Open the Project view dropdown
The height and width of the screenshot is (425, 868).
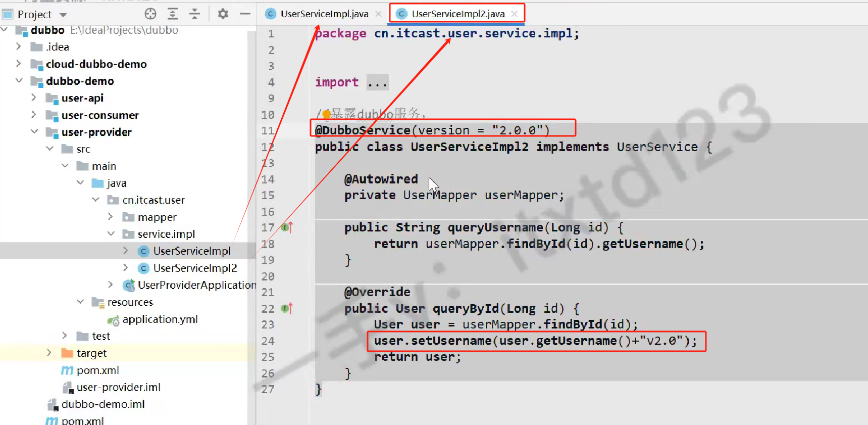pos(63,15)
